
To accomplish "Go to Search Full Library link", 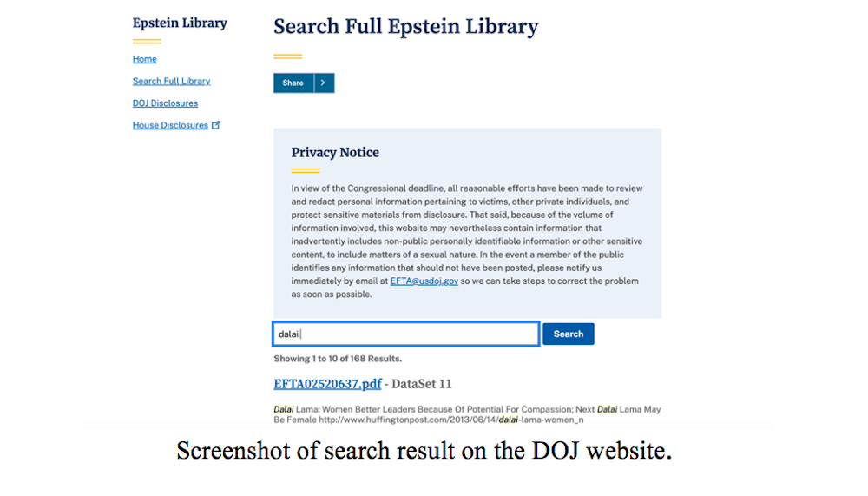I will pos(171,81).
